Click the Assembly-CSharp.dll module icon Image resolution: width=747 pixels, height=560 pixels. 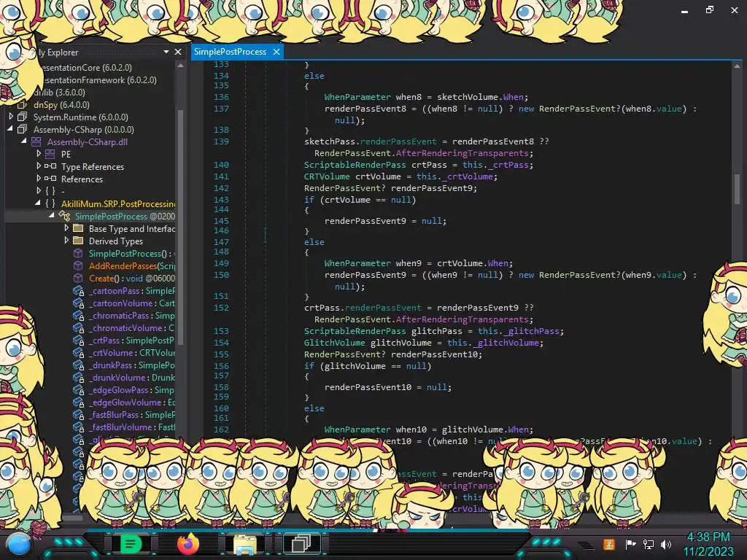coord(36,141)
